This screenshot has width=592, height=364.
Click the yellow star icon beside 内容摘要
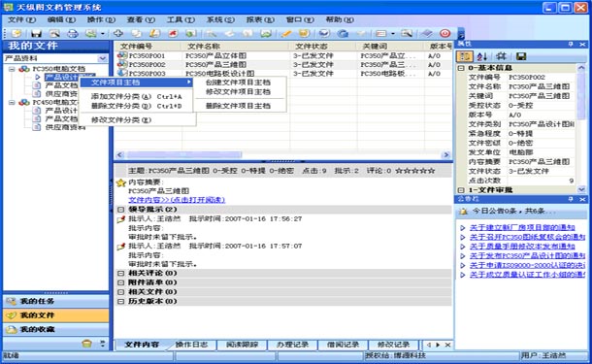[120, 182]
